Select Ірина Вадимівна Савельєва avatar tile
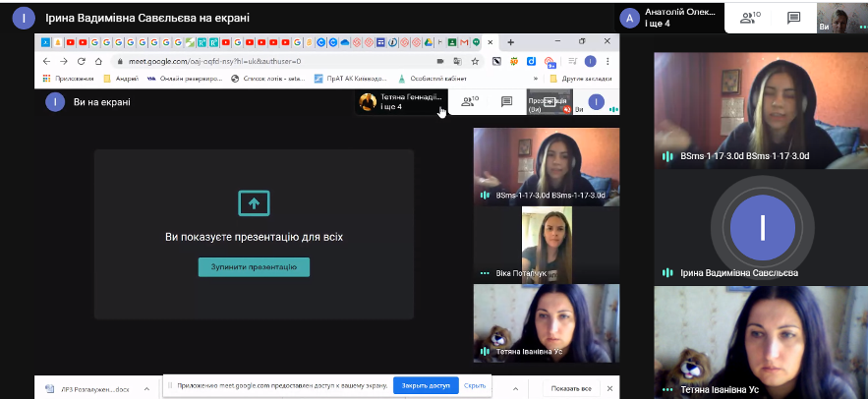Screen dimensions: 868x399 pyautogui.click(x=761, y=227)
